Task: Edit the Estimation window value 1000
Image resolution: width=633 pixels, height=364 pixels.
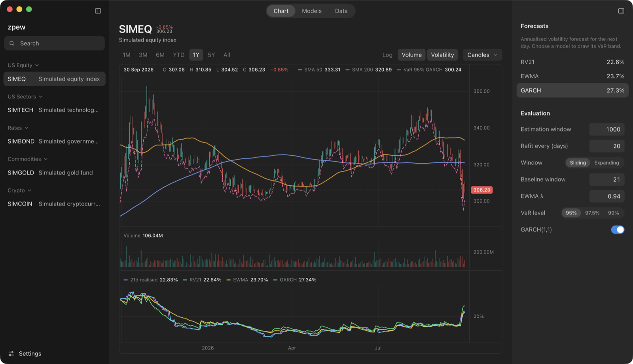Action: (607, 129)
